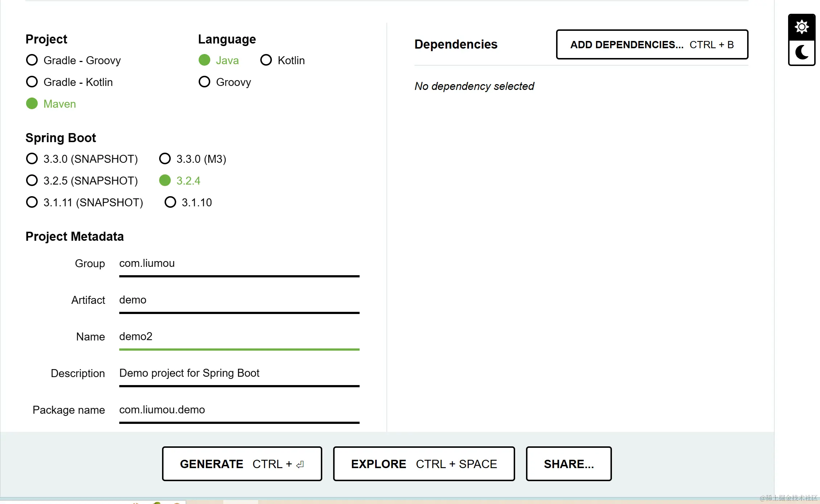Choose Spring Boot 3.3.0 (SNAPSHOT)
This screenshot has height=504, width=820.
(32, 159)
